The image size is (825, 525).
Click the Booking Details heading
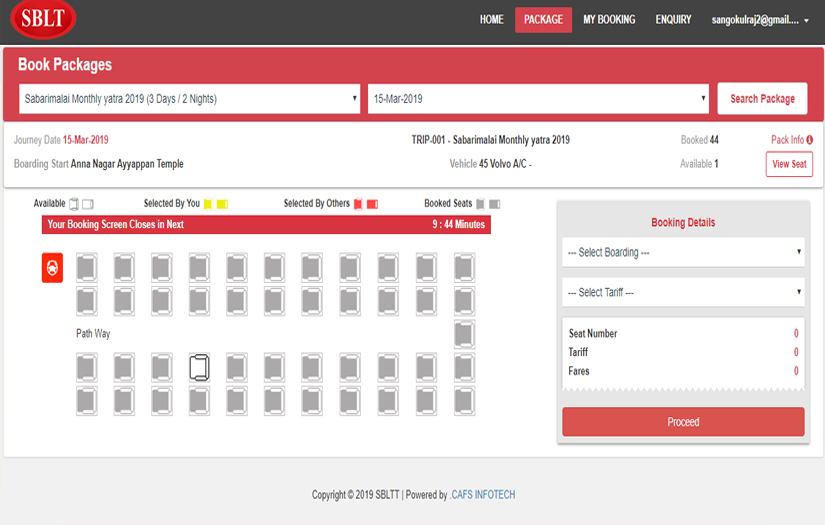[683, 223]
